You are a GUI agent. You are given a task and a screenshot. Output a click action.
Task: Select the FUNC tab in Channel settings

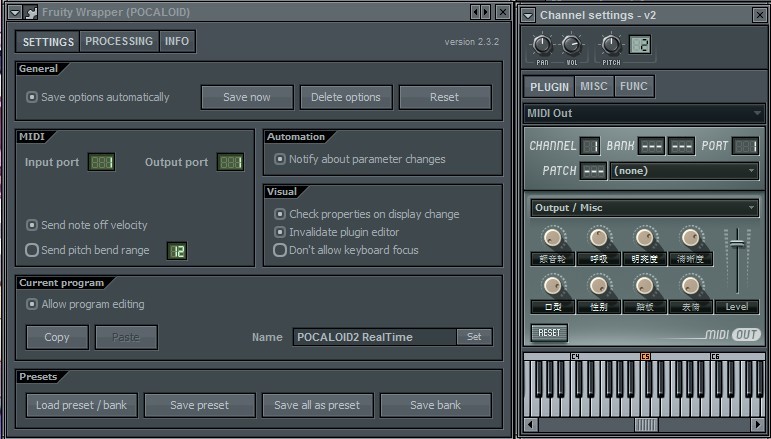click(633, 87)
